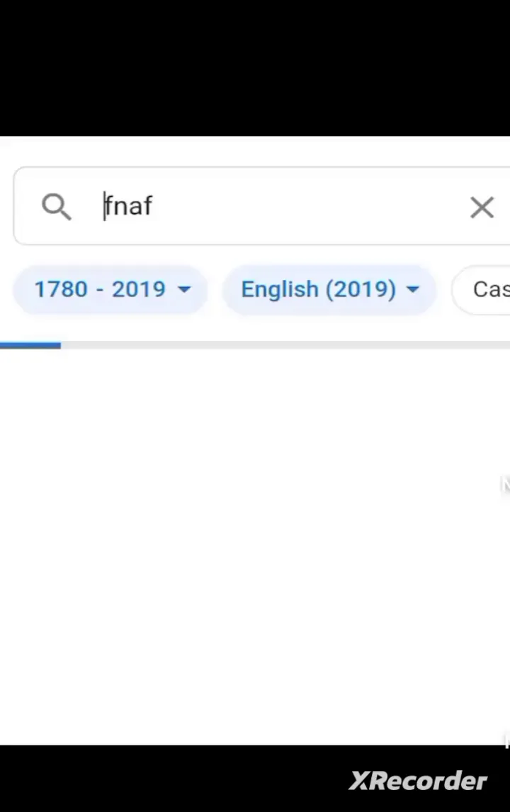Click the 'Cas' chip at right edge
This screenshot has width=510, height=812.
[x=490, y=289]
